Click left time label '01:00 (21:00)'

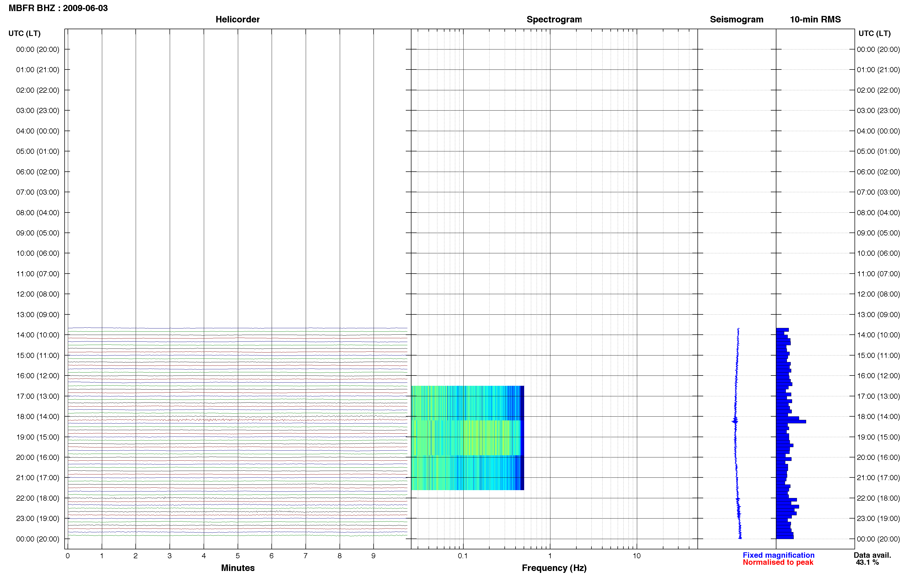click(38, 69)
